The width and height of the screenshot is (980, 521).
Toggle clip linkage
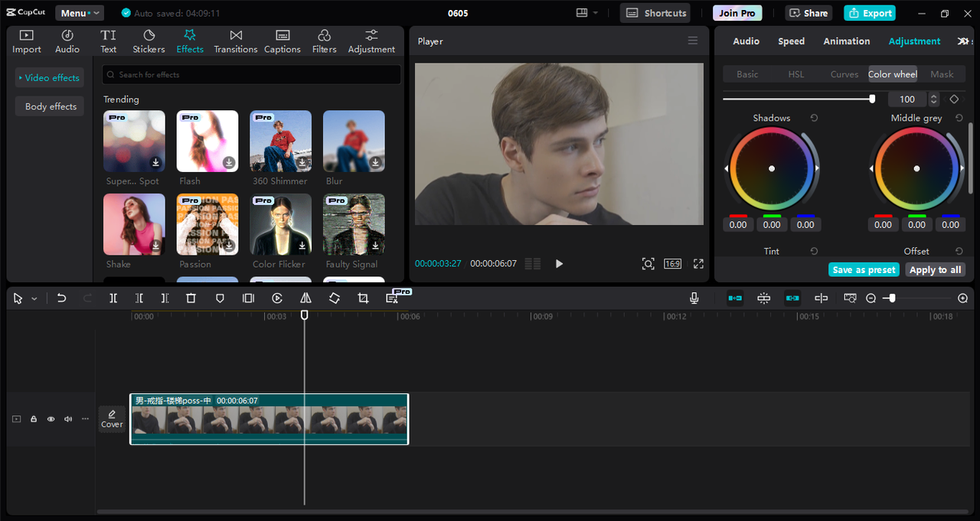pyautogui.click(x=792, y=298)
